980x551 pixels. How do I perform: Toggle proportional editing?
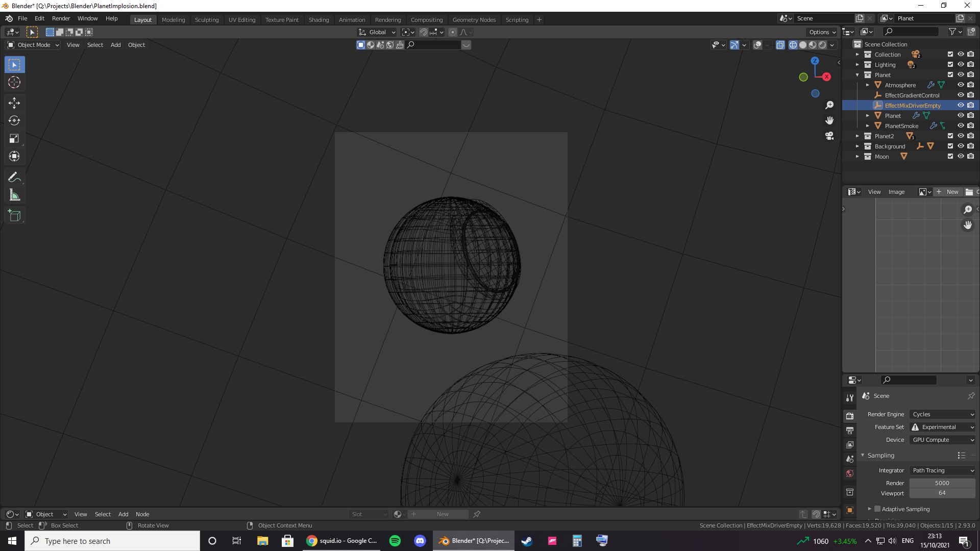pyautogui.click(x=453, y=32)
